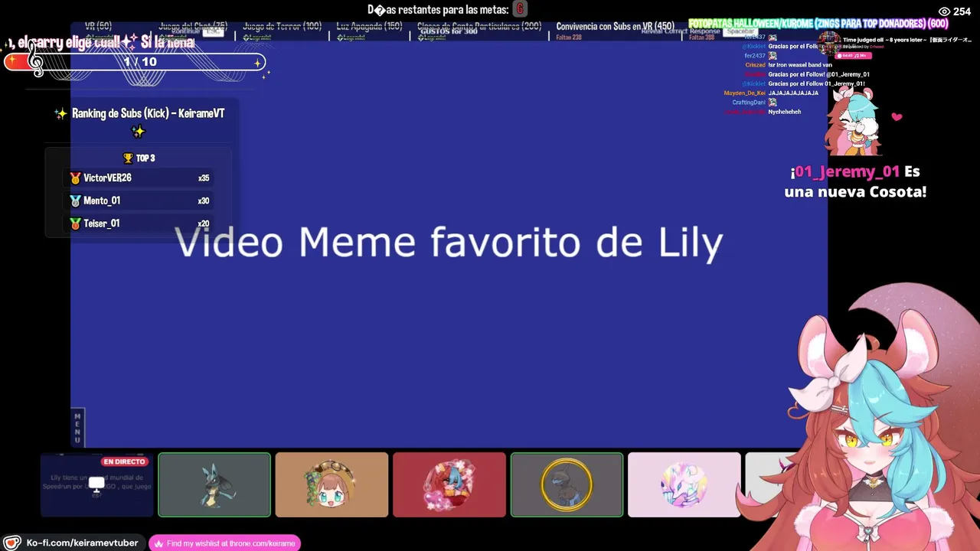Click the TOP 3 trophy icon
This screenshot has height=551, width=980.
coord(128,158)
